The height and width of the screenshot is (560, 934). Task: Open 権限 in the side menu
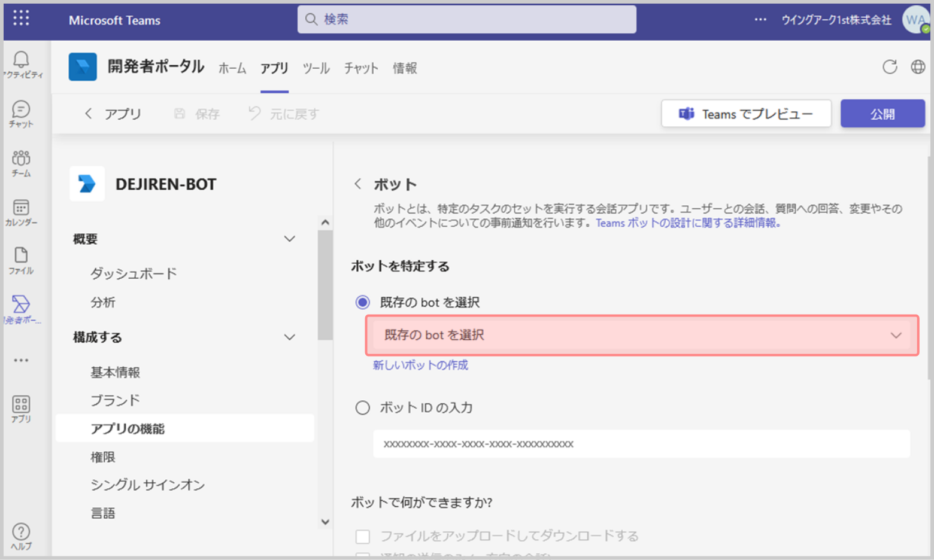point(103,457)
